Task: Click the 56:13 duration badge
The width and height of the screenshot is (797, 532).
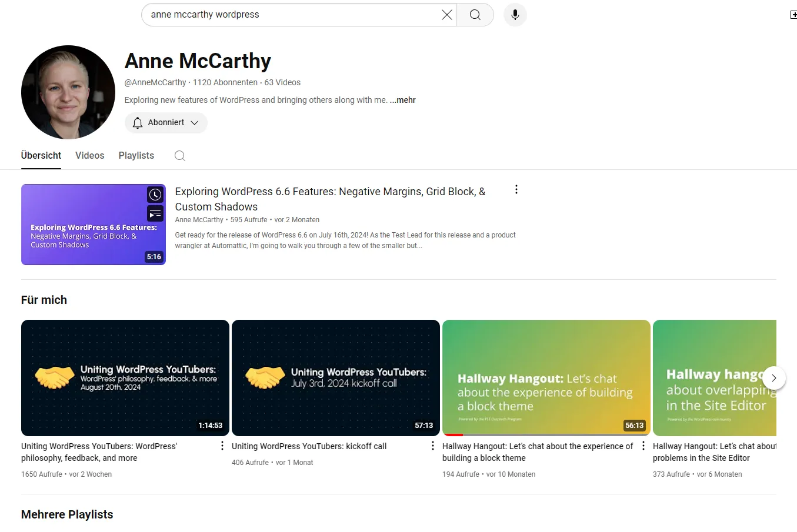Action: tap(635, 426)
